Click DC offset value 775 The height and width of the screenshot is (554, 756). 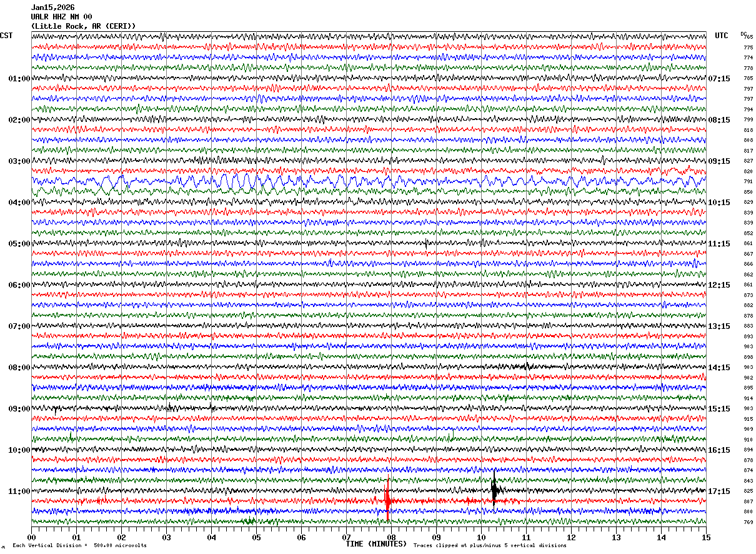[x=749, y=48]
